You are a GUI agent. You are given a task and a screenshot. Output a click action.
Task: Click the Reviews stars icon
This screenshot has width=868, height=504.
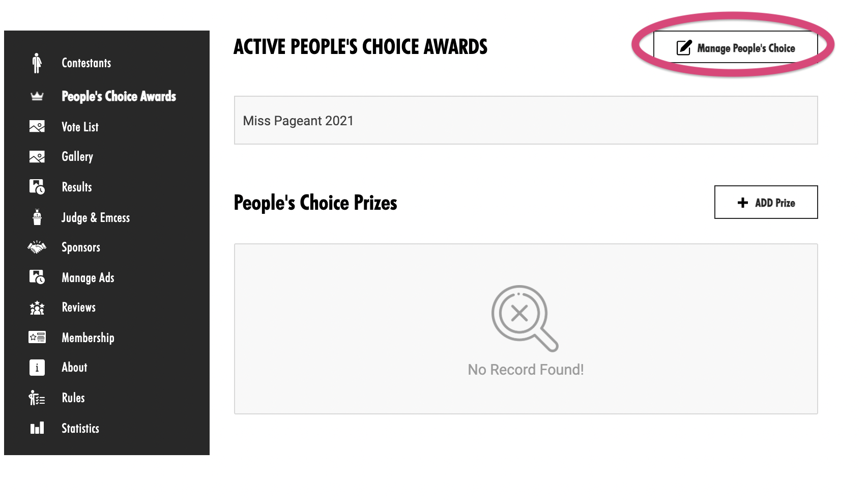pyautogui.click(x=37, y=307)
